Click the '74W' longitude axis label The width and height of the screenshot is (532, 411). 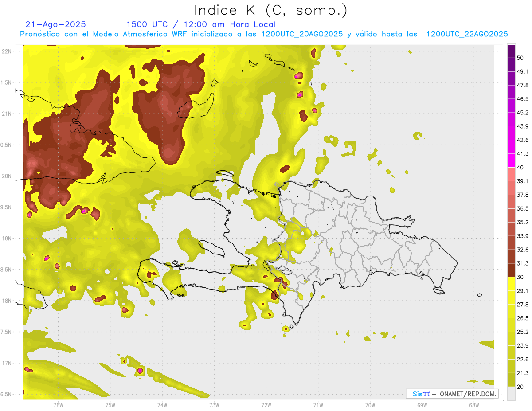pyautogui.click(x=162, y=404)
